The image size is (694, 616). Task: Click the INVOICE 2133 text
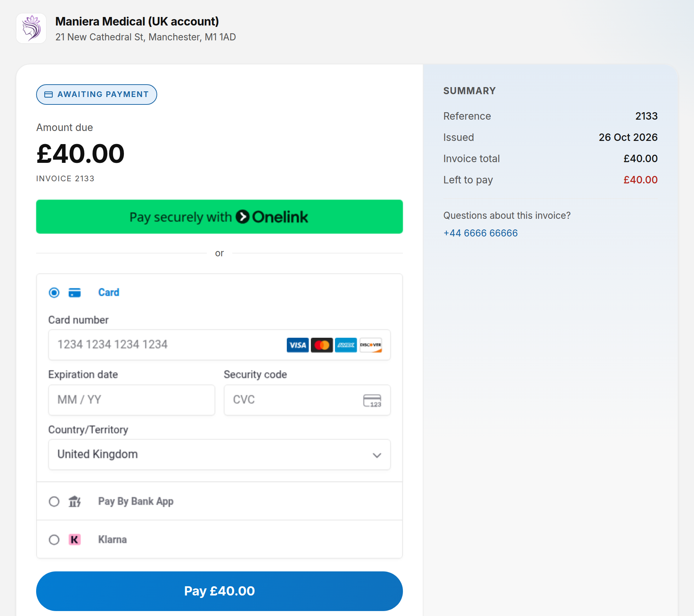tap(65, 178)
